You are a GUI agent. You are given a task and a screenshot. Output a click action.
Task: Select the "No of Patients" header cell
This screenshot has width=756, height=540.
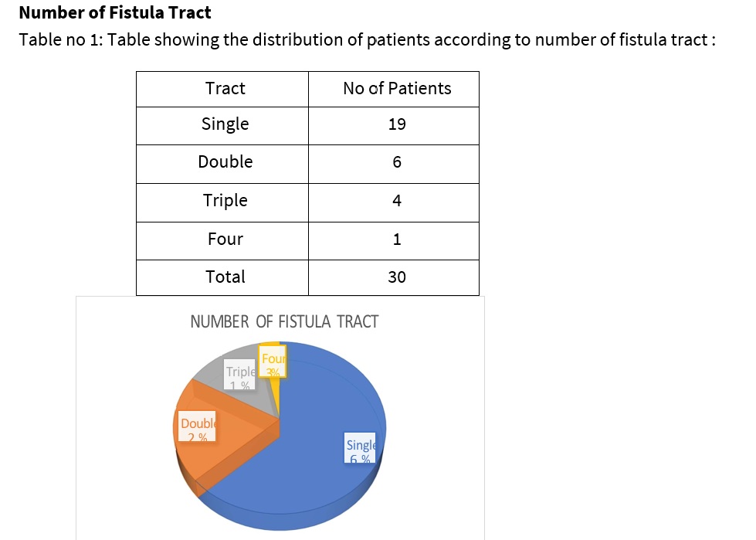(397, 89)
